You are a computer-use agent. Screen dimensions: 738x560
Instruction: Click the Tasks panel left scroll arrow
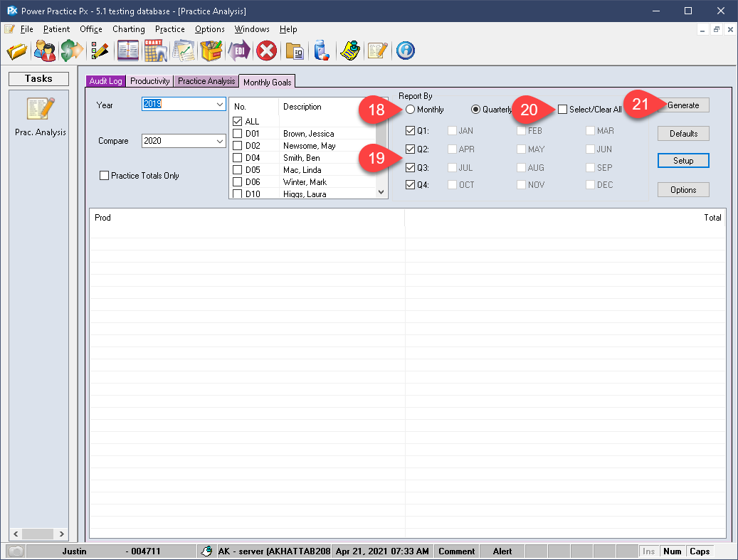16,534
